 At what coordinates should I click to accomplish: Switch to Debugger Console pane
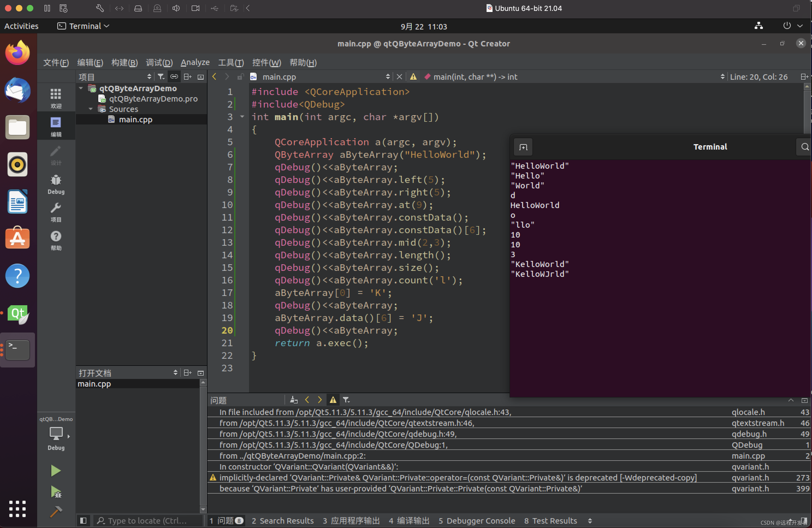477,521
